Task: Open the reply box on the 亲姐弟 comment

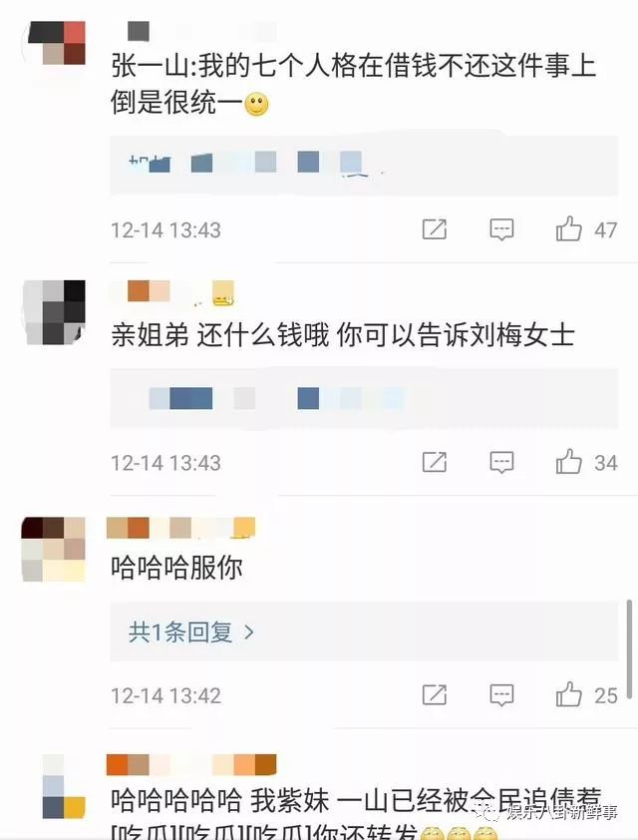Action: pyautogui.click(x=501, y=462)
